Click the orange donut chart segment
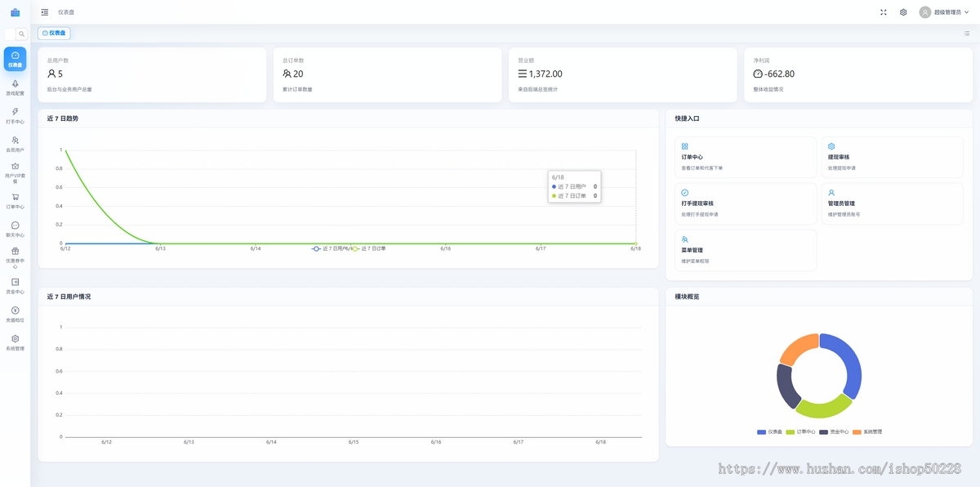This screenshot has width=980, height=487. pos(800,346)
